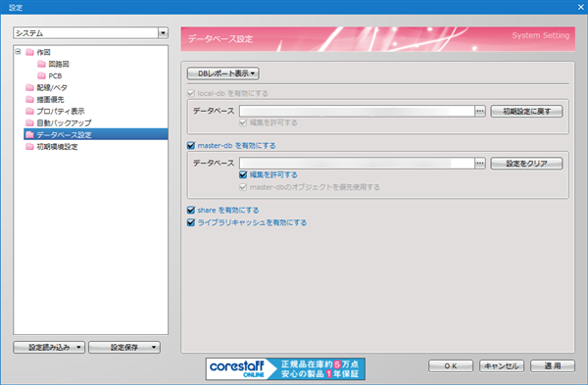Viewport: 588px width, 385px height.
Task: Open 設定保存 dropdown arrow
Action: 154,347
